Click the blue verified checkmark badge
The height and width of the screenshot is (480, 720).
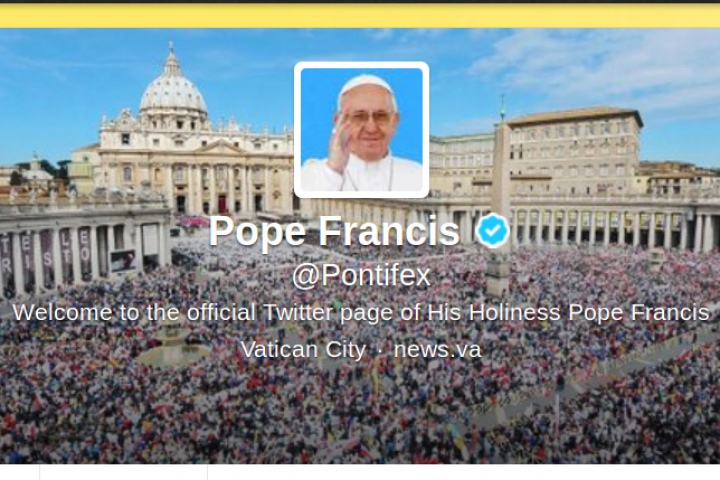click(492, 230)
